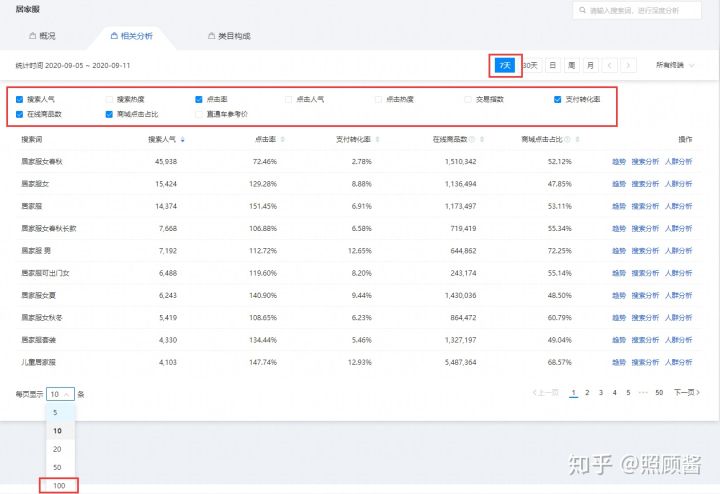Enable the 点击人气 metric checkbox
The width and height of the screenshot is (720, 494).
pyautogui.click(x=288, y=99)
